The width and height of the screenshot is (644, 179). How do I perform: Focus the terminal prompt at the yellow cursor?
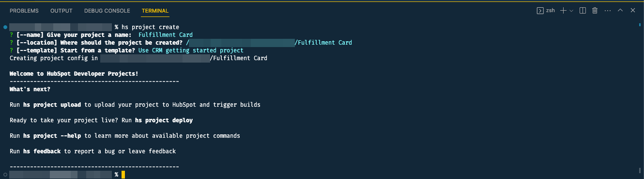[123, 175]
